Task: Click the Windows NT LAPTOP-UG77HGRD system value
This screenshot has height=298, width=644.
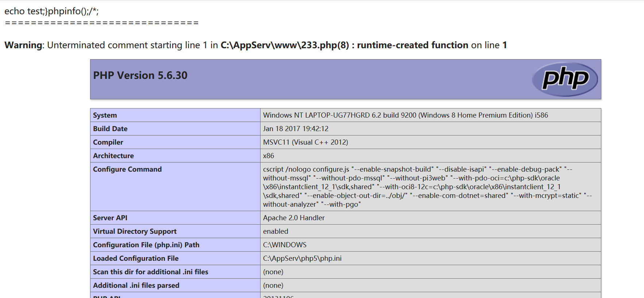Action: tap(405, 115)
